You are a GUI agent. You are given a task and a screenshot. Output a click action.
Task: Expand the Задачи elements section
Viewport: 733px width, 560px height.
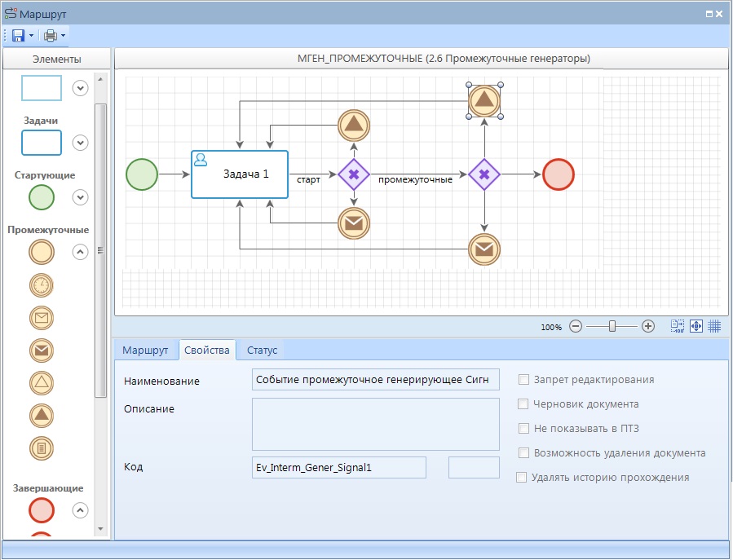point(80,143)
